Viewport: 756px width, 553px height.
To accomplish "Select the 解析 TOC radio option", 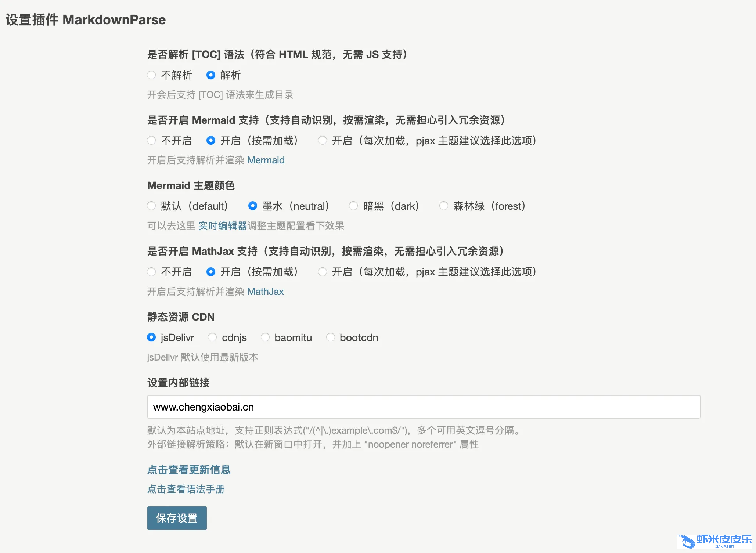I will [211, 75].
